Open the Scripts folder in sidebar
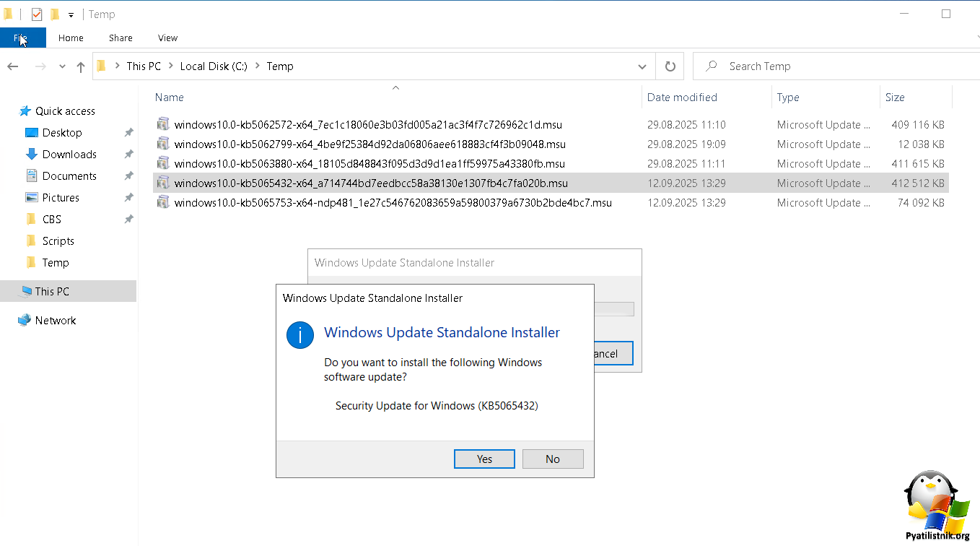The width and height of the screenshot is (980, 546). 58,241
